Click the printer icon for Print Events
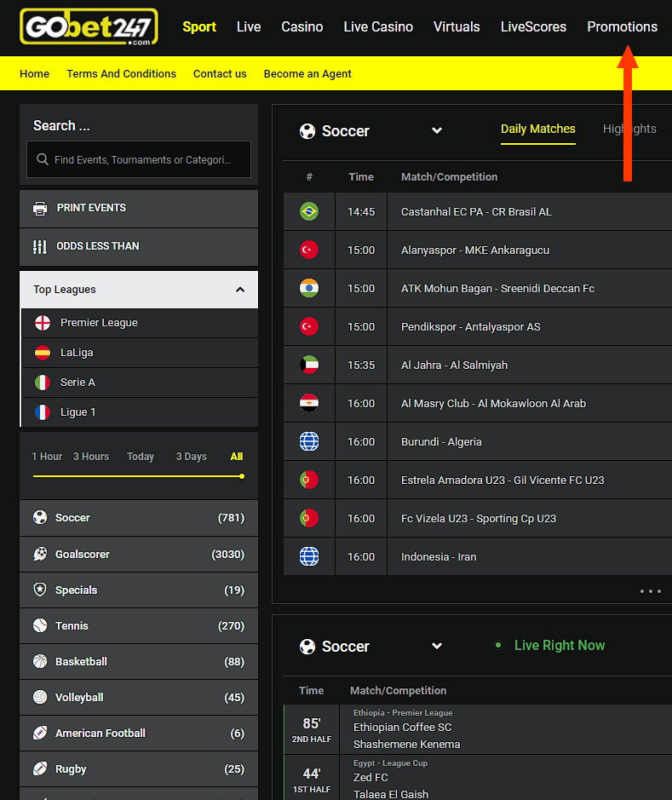The width and height of the screenshot is (672, 800). click(40, 208)
